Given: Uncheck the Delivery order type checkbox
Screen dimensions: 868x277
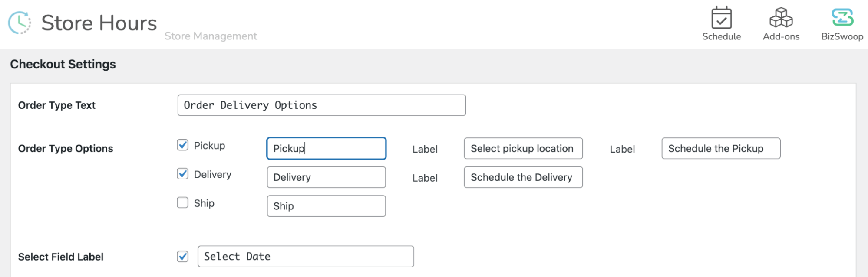Looking at the screenshot, I should coord(182,174).
